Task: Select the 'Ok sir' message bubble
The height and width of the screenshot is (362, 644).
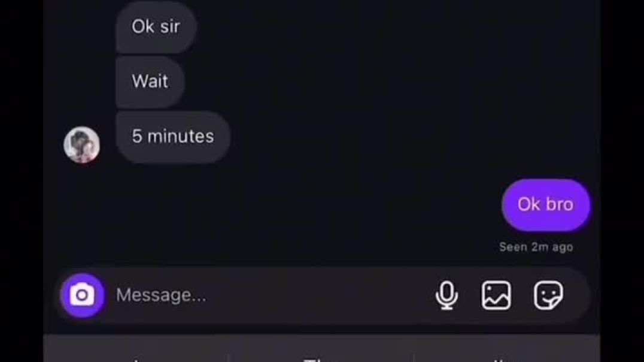Action: click(156, 27)
